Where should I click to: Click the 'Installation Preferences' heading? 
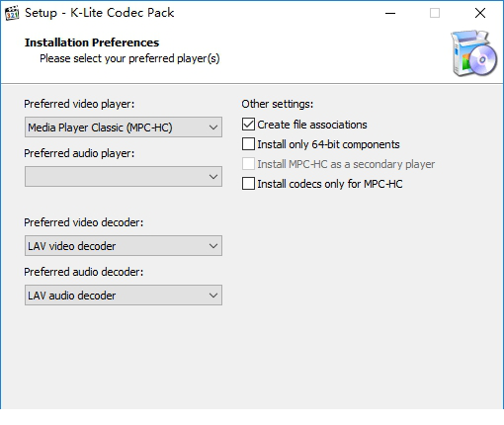pyautogui.click(x=92, y=42)
